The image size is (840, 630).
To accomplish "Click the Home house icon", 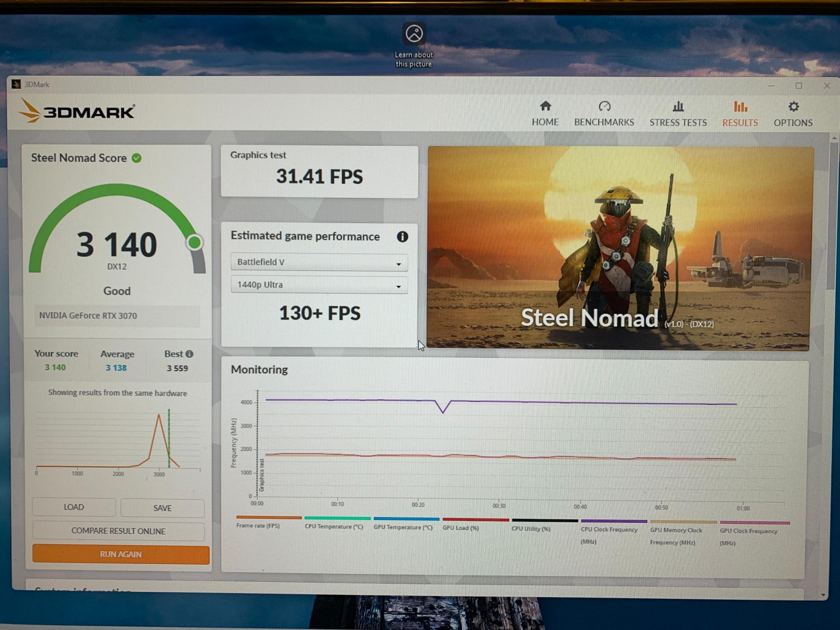I will tap(545, 106).
